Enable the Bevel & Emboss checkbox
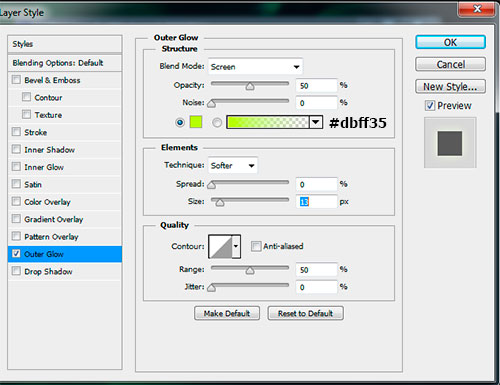Viewport: 500px width, 385px height. pyautogui.click(x=16, y=80)
